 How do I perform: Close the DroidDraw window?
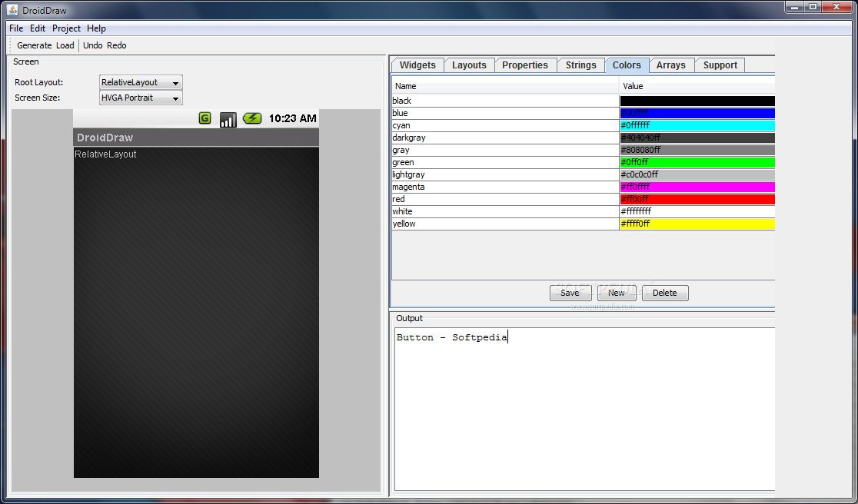(x=837, y=7)
